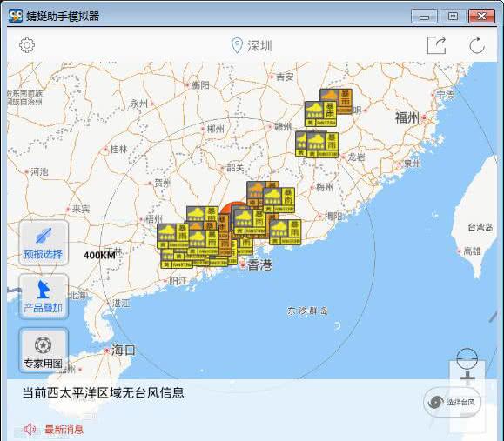
Task: Click the crosshair locate-me icon
Action: (x=467, y=358)
